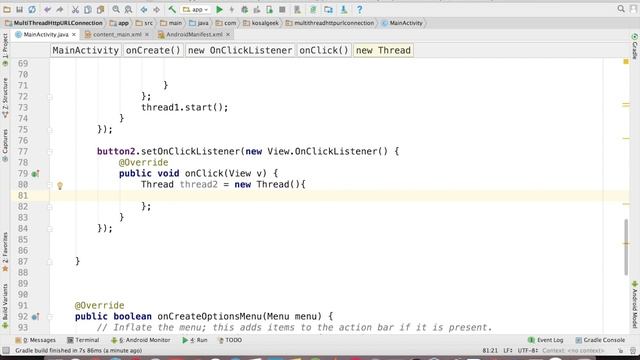Click MultiThreadHttpURLConnection in navigation bar
This screenshot has height=360, width=640.
coord(53,23)
